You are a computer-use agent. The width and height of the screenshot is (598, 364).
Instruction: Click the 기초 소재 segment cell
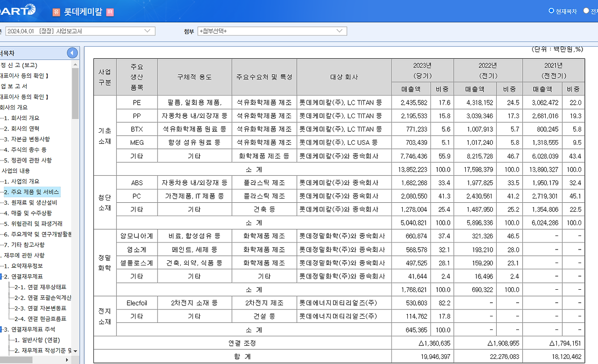click(105, 136)
